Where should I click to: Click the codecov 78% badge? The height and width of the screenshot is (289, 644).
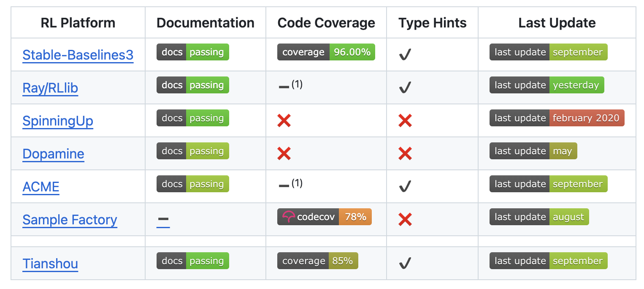pos(324,217)
